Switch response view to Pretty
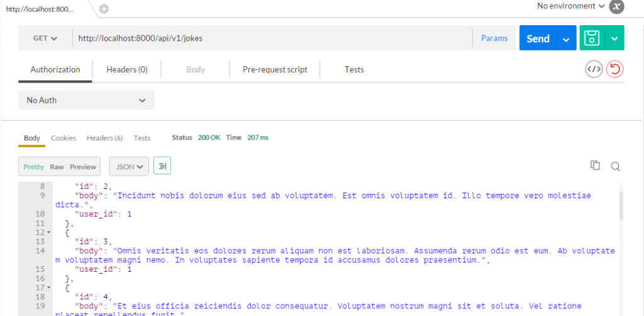The height and width of the screenshot is (316, 644). pyautogui.click(x=34, y=167)
